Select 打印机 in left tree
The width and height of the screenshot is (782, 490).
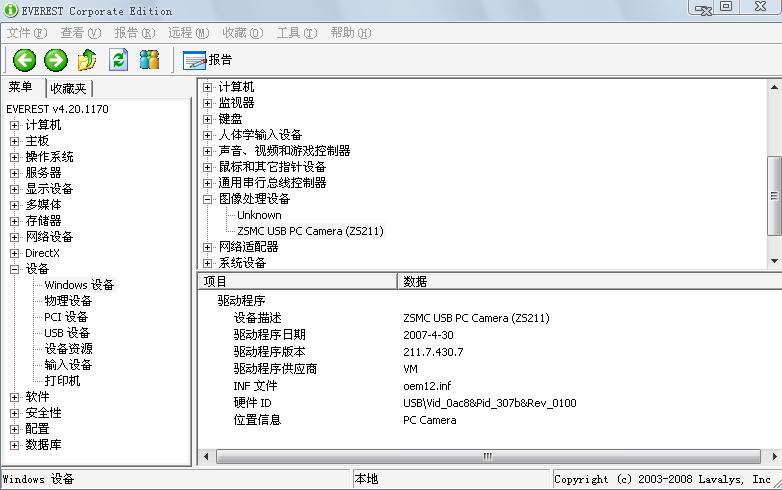tap(62, 381)
